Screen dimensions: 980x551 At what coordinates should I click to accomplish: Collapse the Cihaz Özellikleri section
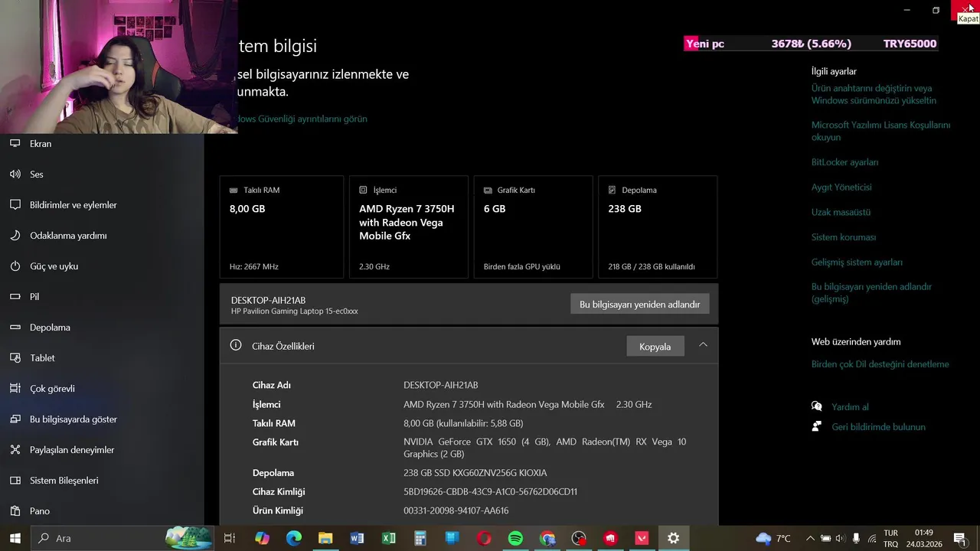(x=703, y=345)
